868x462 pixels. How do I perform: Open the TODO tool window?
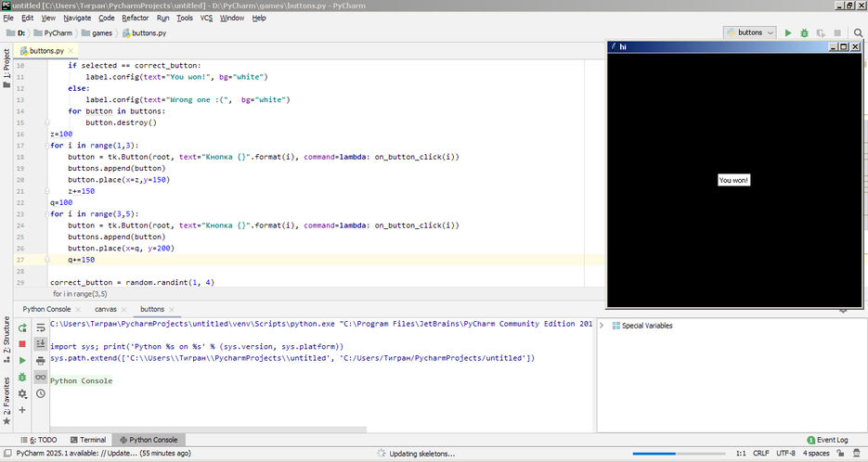39,440
